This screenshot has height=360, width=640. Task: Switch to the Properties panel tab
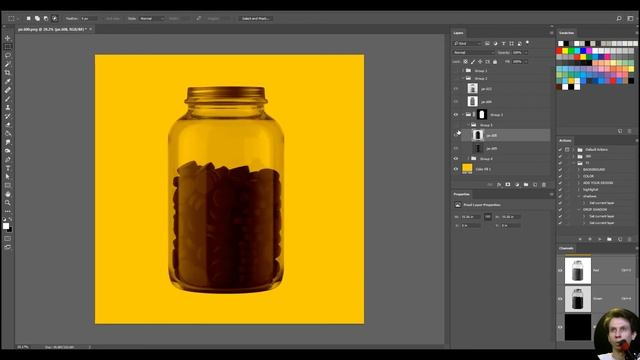(x=462, y=194)
